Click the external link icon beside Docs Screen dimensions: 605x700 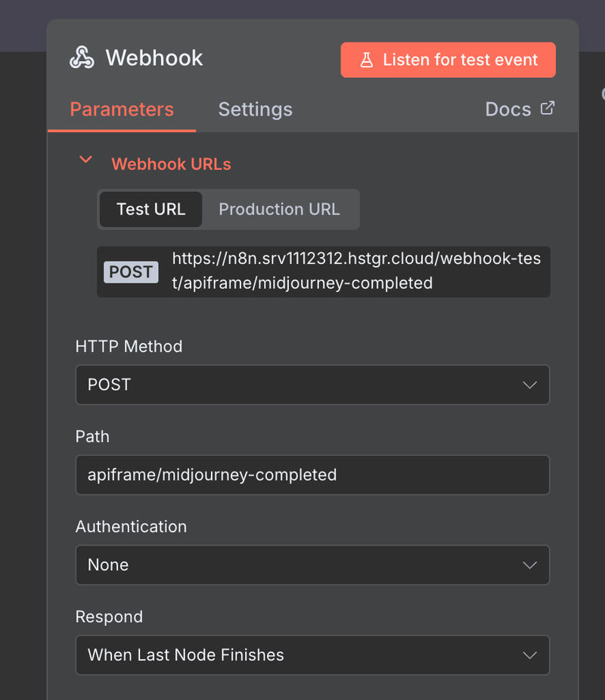coord(548,108)
